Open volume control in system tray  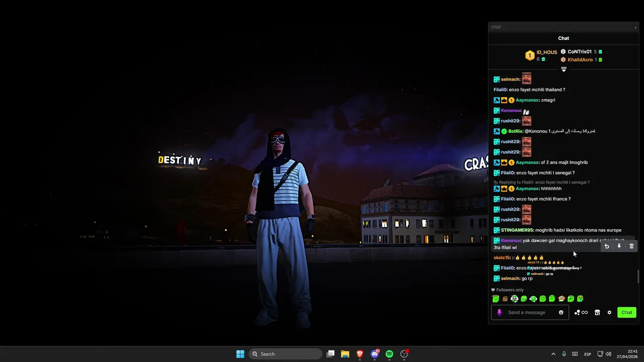click(x=608, y=354)
